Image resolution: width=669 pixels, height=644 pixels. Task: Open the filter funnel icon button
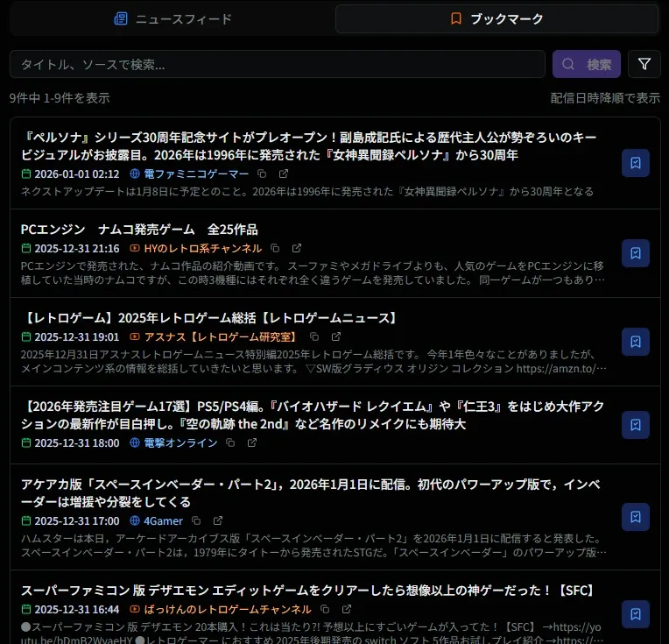click(644, 64)
